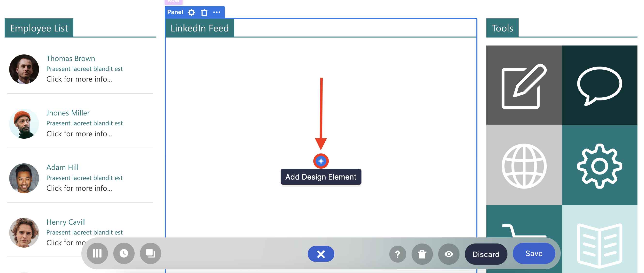This screenshot has width=644, height=273.
Task: Open Panel settings gear icon
Action: click(x=192, y=12)
